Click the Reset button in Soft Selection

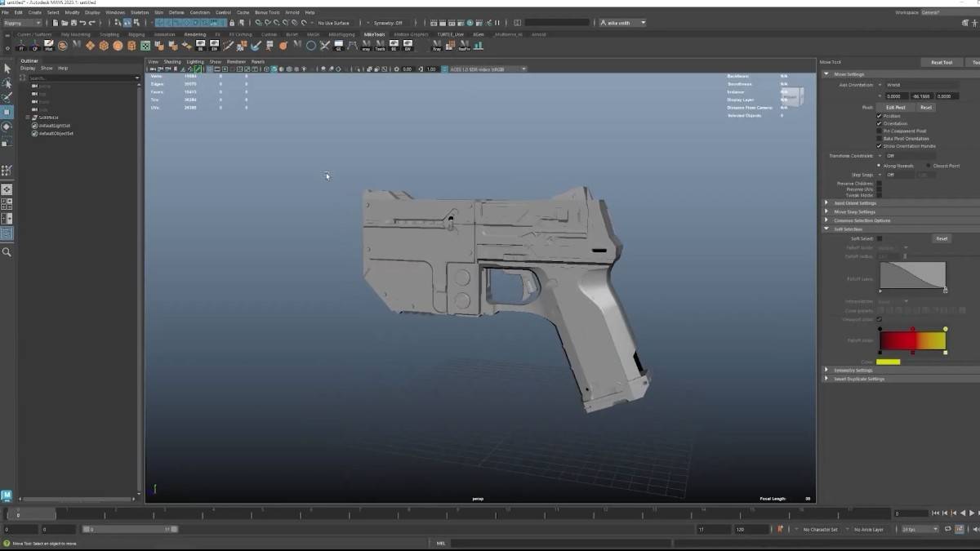click(x=942, y=238)
